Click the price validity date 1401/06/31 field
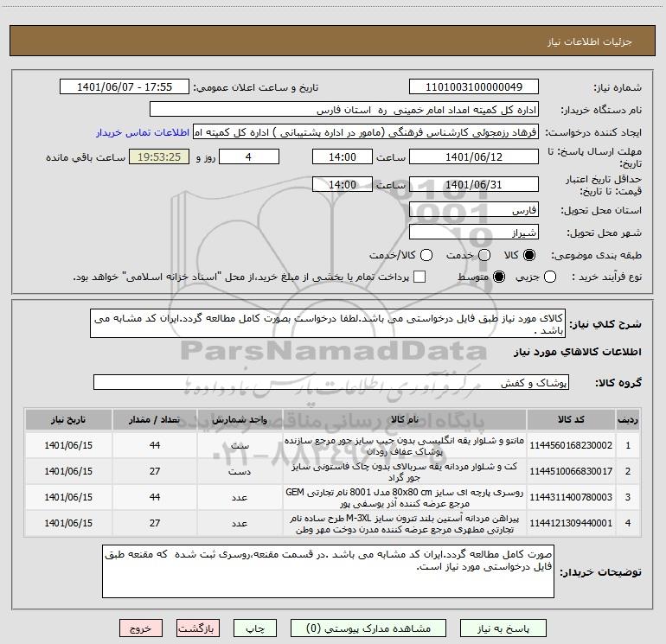 point(474,184)
